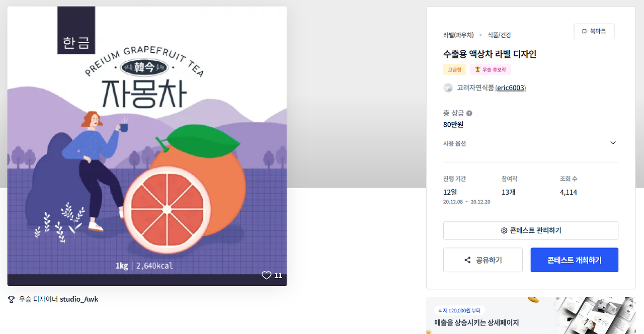This screenshot has height=334, width=644.
Task: Click the 고려자연식품 profile avatar
Action: click(448, 88)
